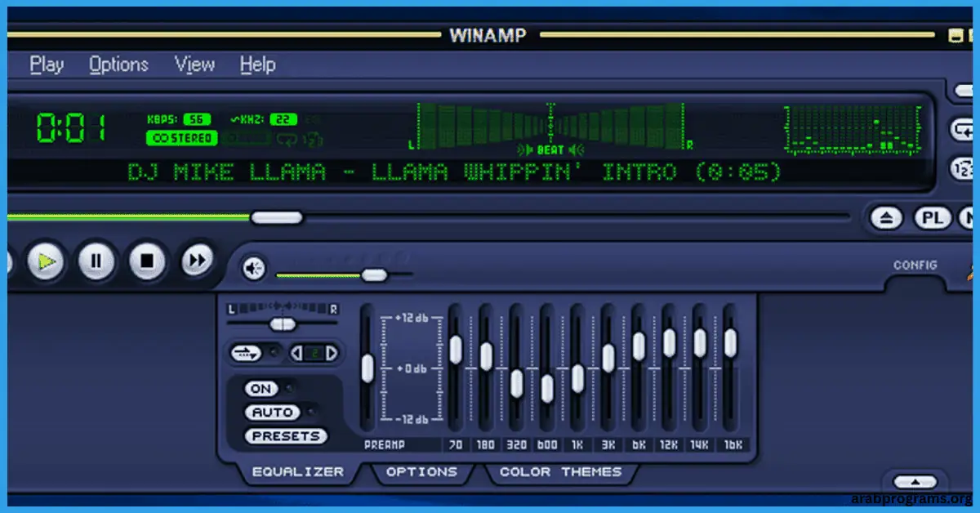
Task: Click the 12K band slider
Action: (x=669, y=342)
